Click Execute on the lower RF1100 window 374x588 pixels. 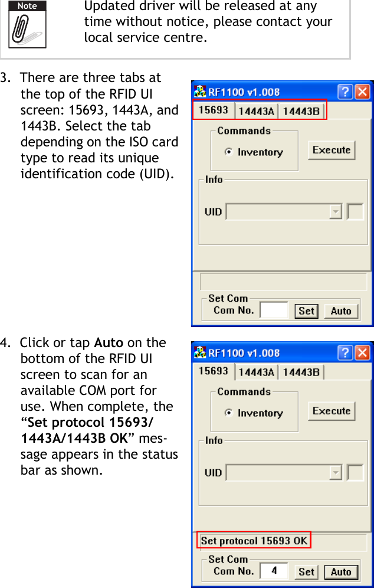pyautogui.click(x=332, y=411)
